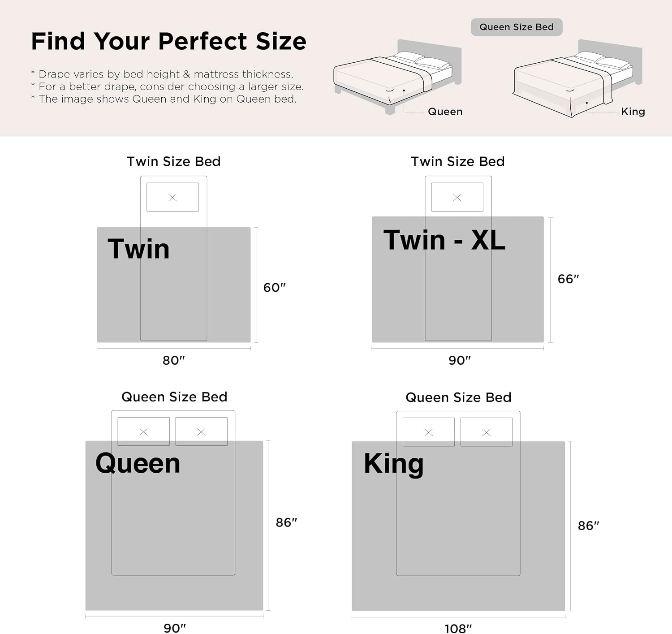This screenshot has width=672, height=634.
Task: Click the 108″ width measurement
Action: [x=458, y=629]
